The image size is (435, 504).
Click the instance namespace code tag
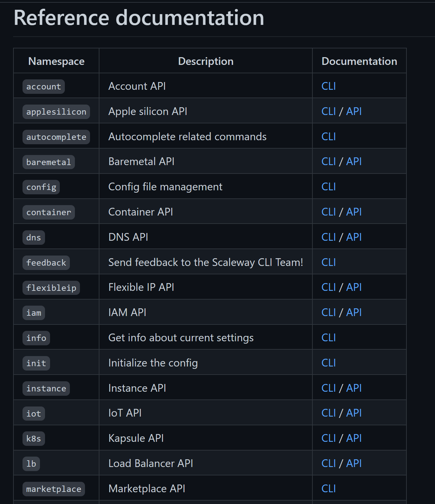tap(46, 388)
